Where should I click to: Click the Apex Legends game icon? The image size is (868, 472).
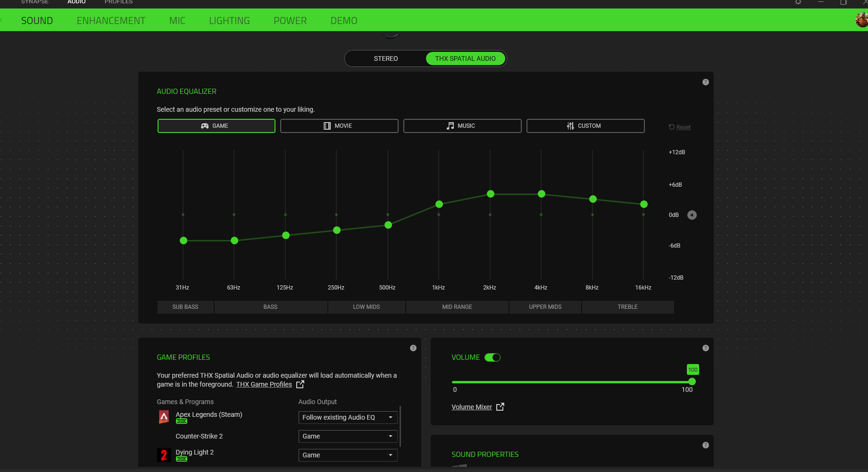164,417
